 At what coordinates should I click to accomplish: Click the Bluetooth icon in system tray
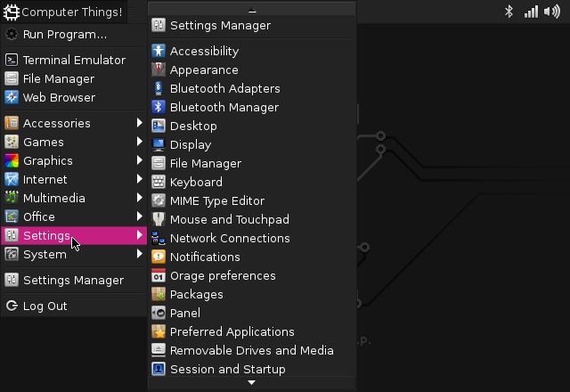509,12
